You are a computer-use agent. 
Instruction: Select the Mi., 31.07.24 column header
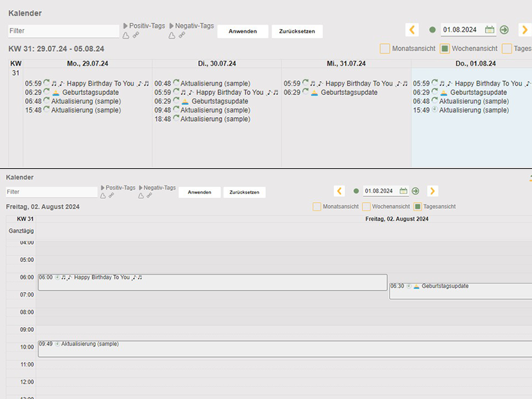[346, 63]
